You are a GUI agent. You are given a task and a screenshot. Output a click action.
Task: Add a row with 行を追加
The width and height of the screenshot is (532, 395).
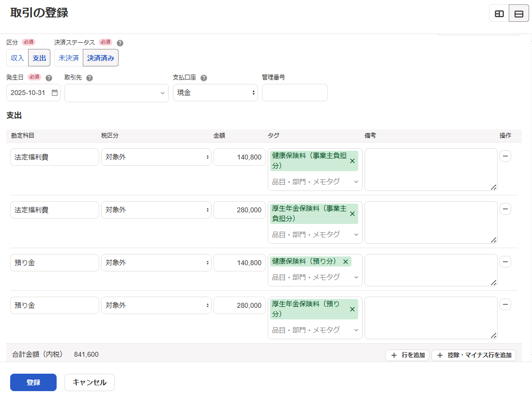[x=407, y=355]
